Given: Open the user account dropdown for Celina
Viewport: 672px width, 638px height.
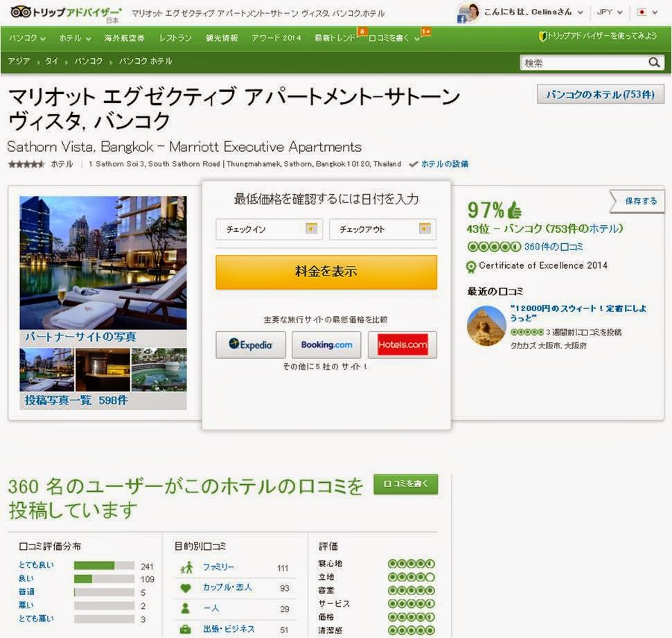Looking at the screenshot, I should (x=581, y=12).
